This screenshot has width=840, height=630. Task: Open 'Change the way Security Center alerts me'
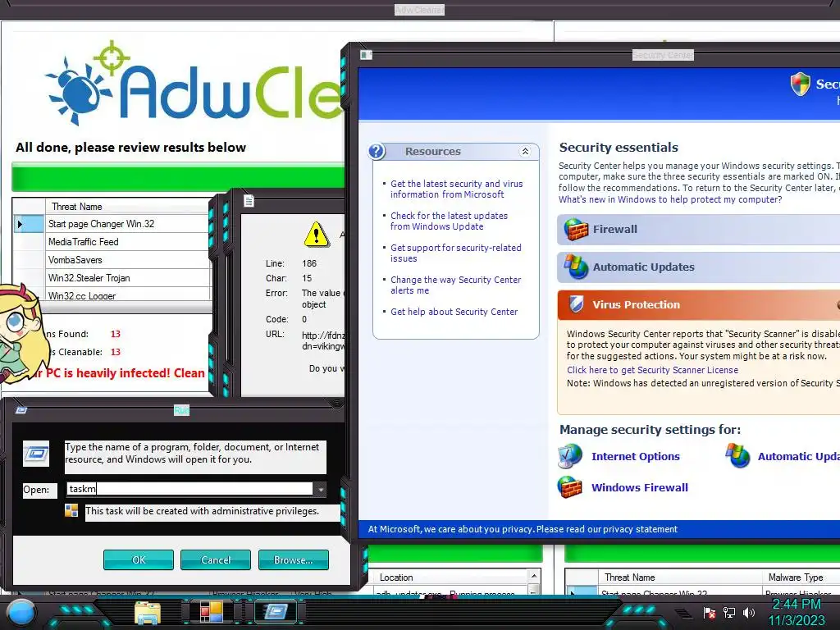pos(455,285)
